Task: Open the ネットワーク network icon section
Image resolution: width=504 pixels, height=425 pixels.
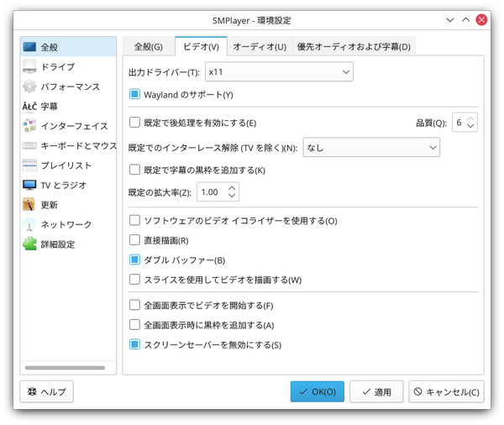Action: (29, 224)
